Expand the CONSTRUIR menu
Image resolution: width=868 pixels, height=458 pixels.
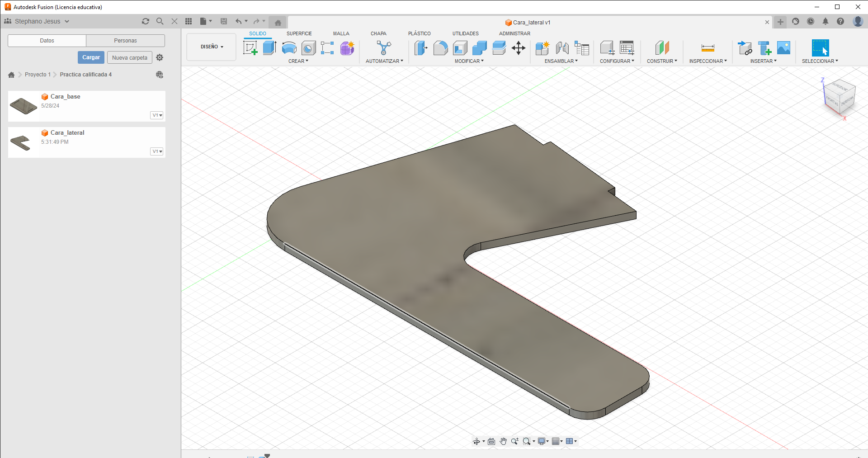coord(662,61)
